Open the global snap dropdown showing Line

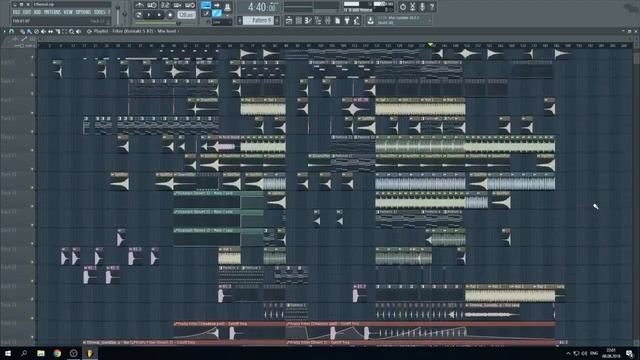tap(221, 22)
